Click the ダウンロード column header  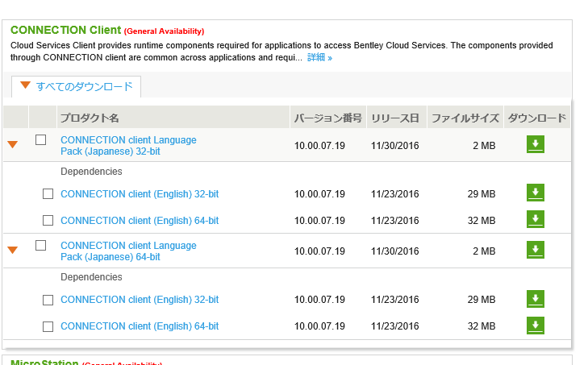(x=537, y=118)
